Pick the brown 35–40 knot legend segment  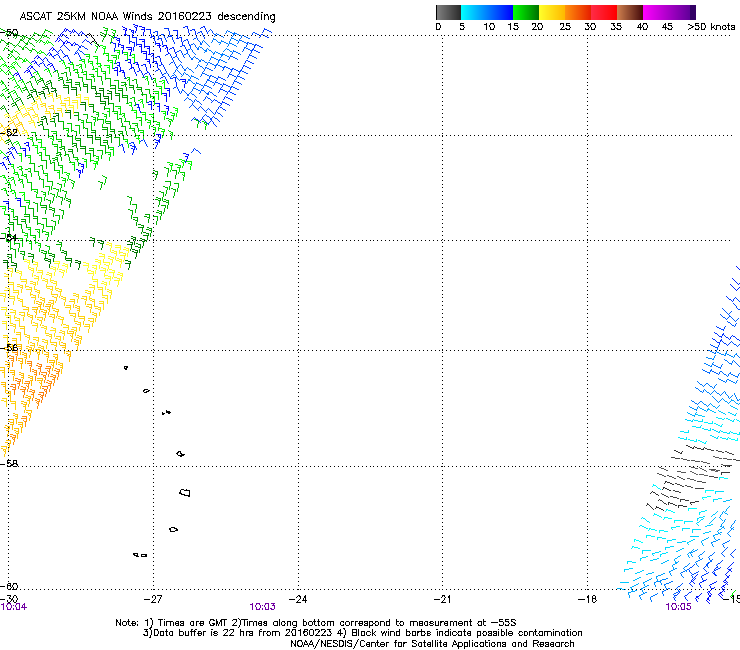(630, 12)
